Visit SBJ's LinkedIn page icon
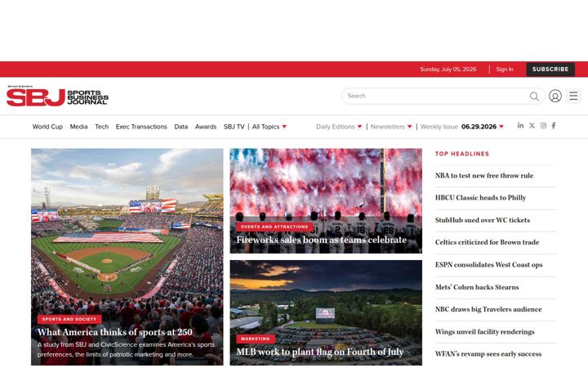The image size is (588, 368). click(520, 125)
